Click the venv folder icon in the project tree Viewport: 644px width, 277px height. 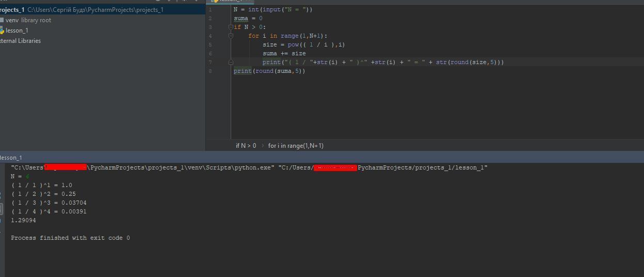click(2, 20)
